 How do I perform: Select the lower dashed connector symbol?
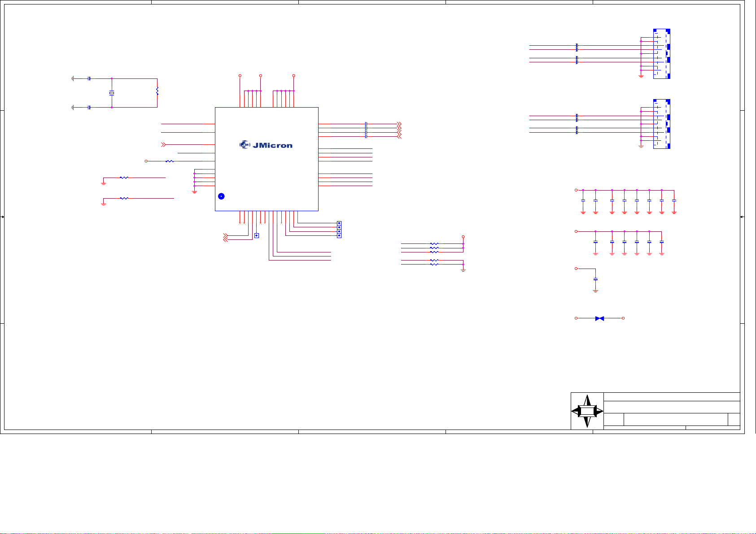[661, 124]
